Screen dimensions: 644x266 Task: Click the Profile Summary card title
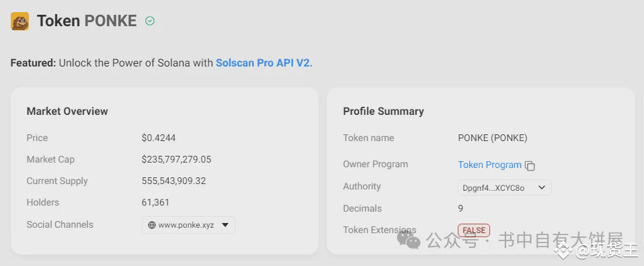tap(384, 112)
